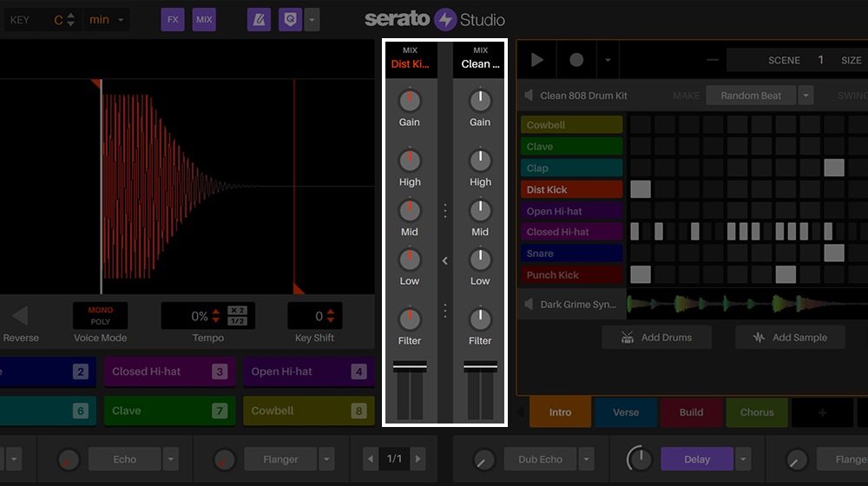Mute the Dark Grime Synth speaker icon
This screenshot has width=868, height=486.
[529, 304]
